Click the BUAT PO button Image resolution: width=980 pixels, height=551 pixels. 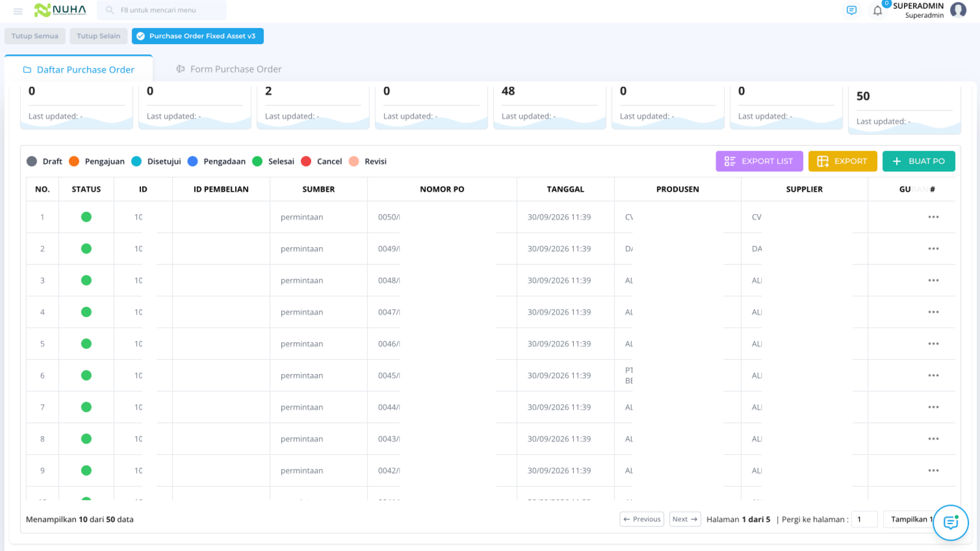click(919, 162)
